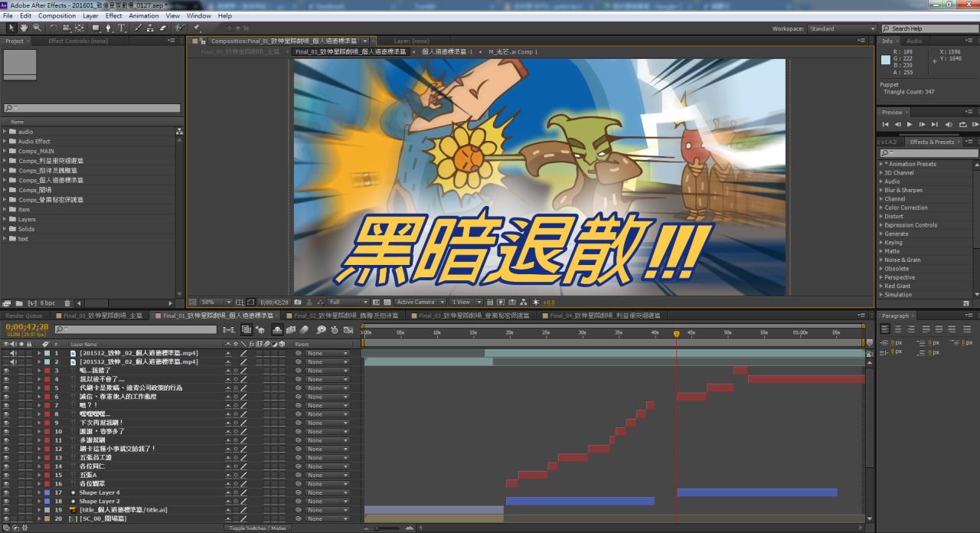Toggle audio of layer 1 mp4

(14, 353)
